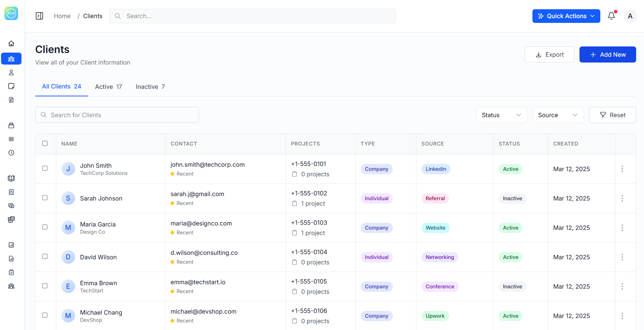Open the team users icon at sidebar bottom

pyautogui.click(x=11, y=286)
